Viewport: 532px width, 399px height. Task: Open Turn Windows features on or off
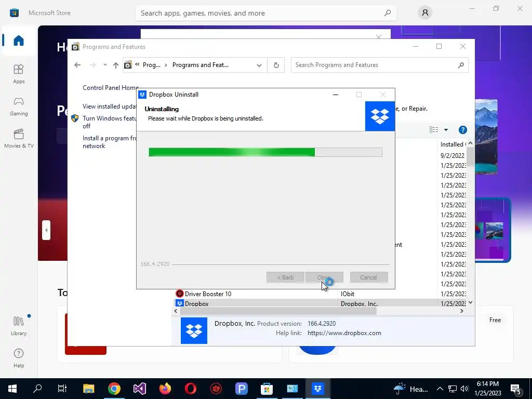[109, 122]
